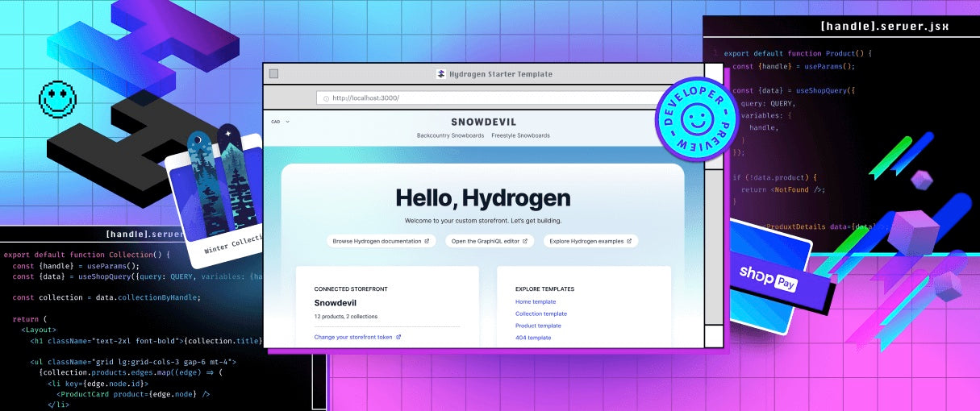Click [handle].server.jsx title in right code panel
Screen dimensions: 980x411
click(x=884, y=27)
